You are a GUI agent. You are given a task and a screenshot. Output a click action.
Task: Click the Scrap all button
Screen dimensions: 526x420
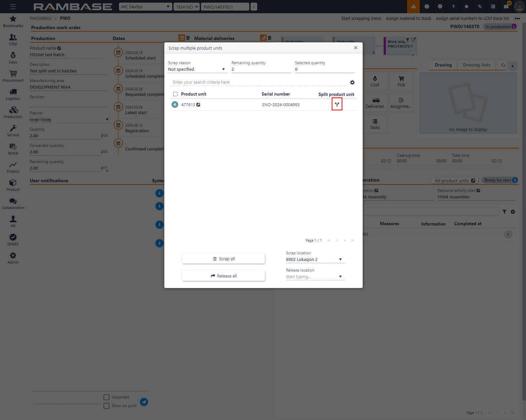(223, 259)
